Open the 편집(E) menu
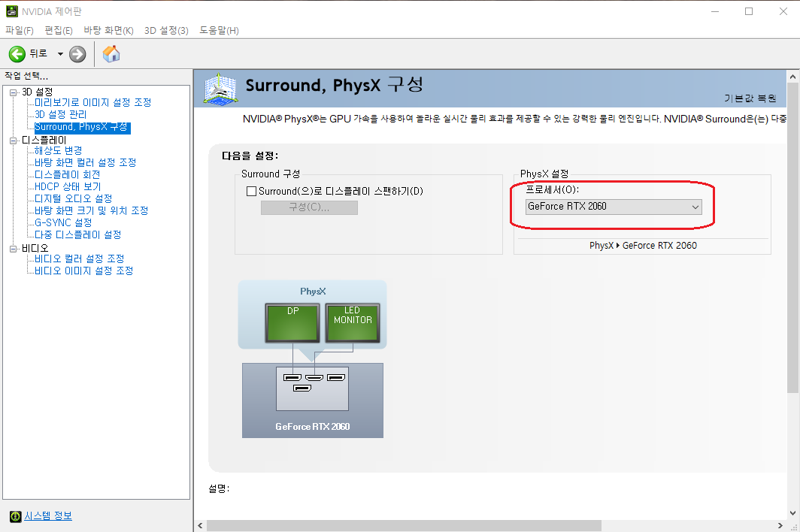Viewport: 800px width, 532px height. [x=59, y=31]
